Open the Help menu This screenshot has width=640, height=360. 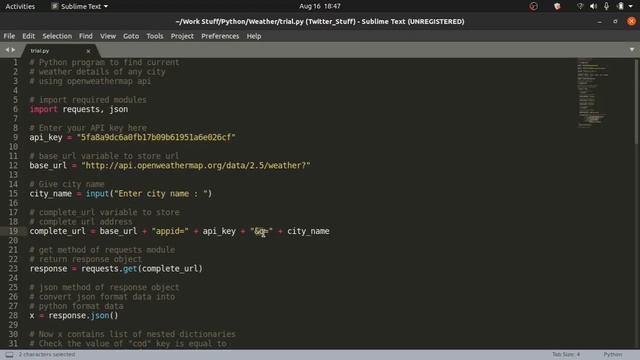coord(254,36)
